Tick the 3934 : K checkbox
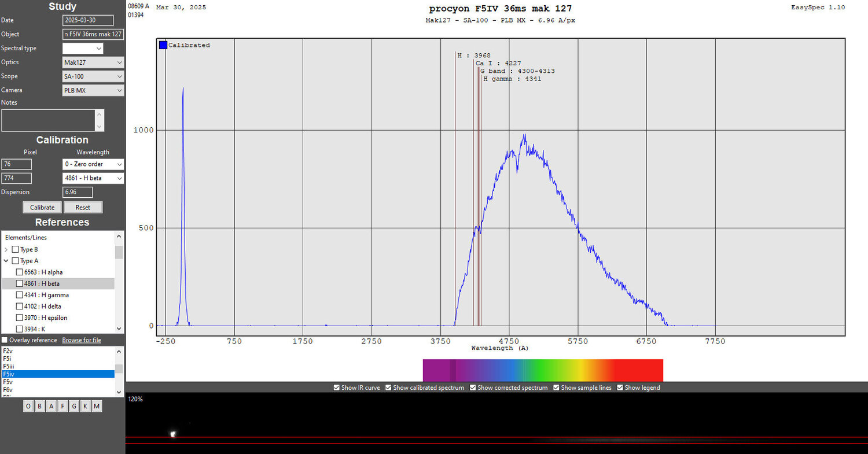The image size is (868, 454). 20,329
